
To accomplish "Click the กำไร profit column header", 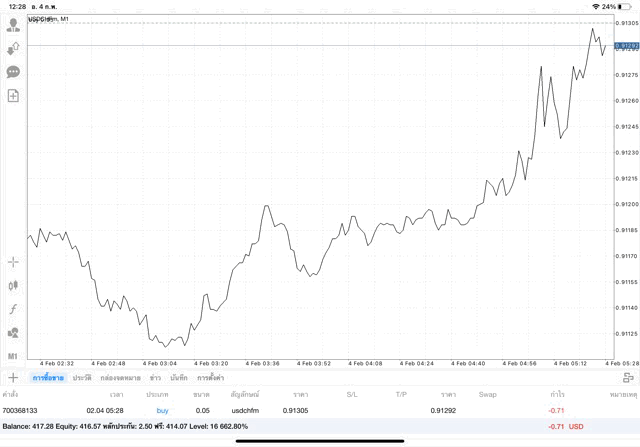I will [557, 394].
